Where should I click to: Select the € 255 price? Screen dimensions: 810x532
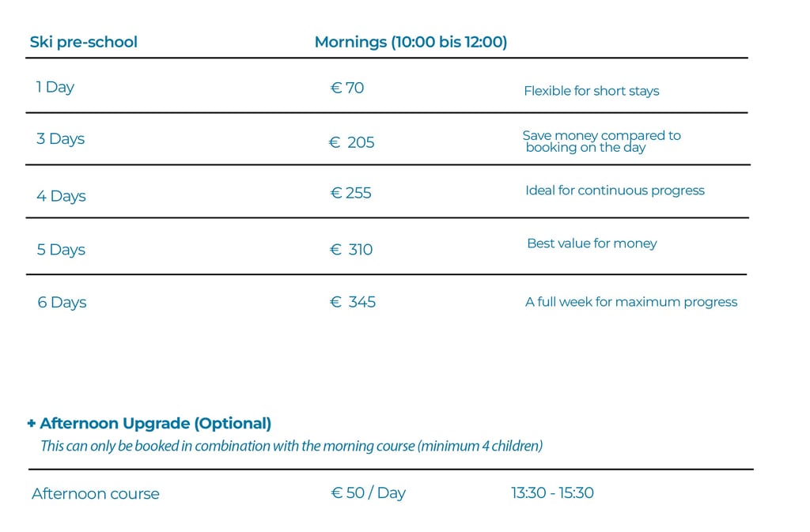coord(350,193)
